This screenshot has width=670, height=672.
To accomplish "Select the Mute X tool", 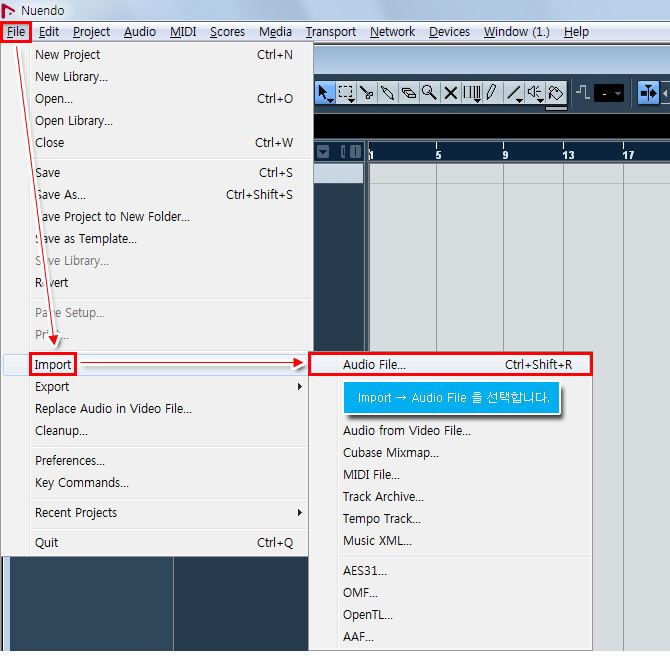I will [x=451, y=93].
